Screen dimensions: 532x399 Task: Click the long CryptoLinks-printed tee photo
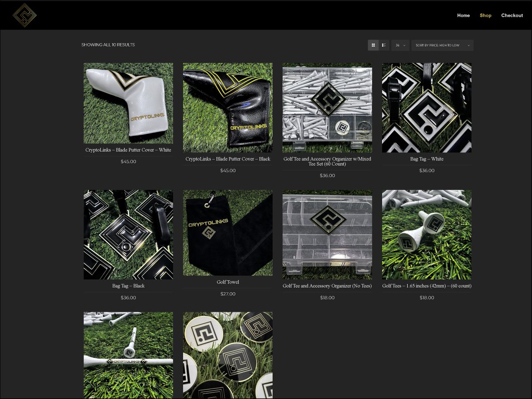point(128,355)
